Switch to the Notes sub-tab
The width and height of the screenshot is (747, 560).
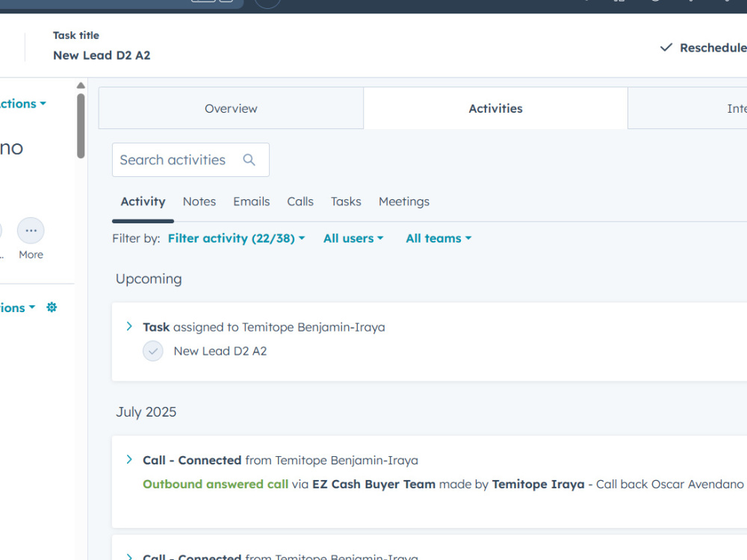(x=199, y=202)
